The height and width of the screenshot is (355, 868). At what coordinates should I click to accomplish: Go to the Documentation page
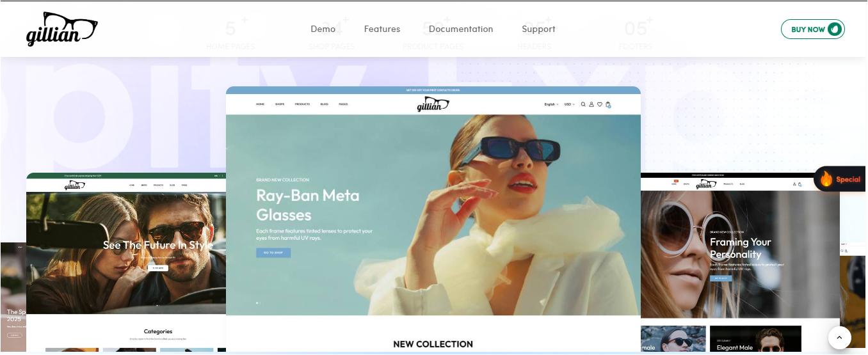pos(461,29)
